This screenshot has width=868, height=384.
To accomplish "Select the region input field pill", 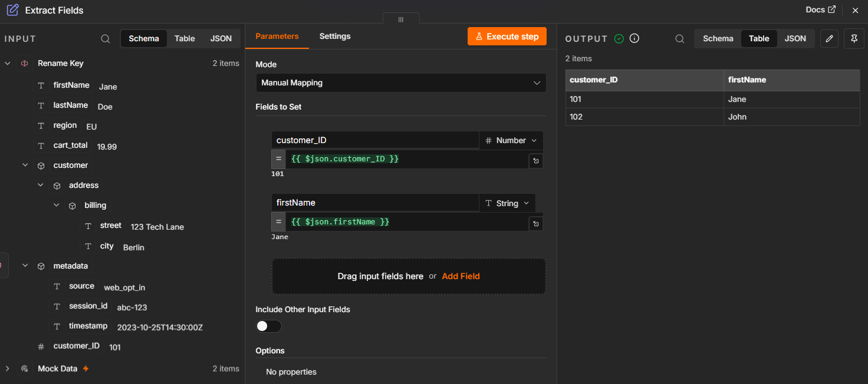I will click(65, 125).
